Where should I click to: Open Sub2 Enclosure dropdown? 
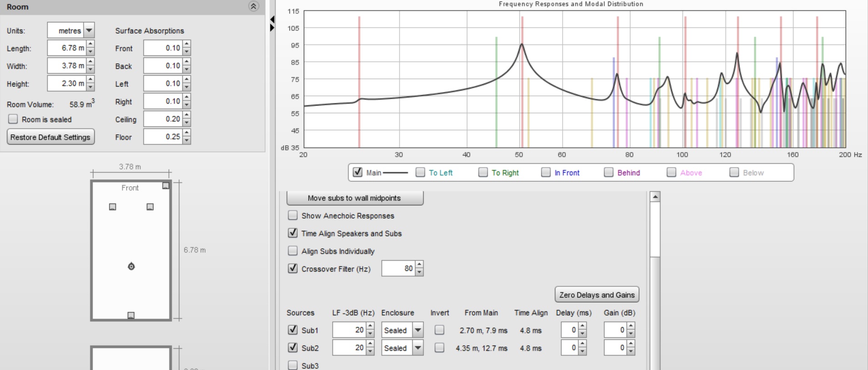(x=418, y=348)
